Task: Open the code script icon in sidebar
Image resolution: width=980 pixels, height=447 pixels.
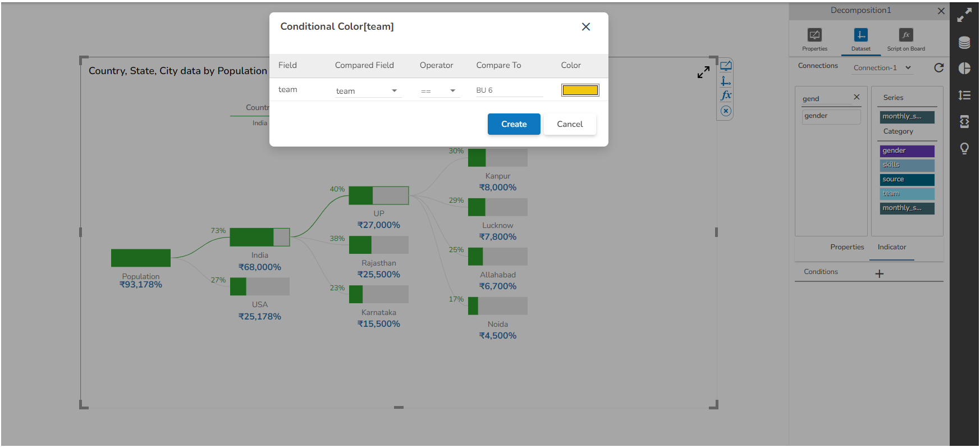Action: tap(964, 121)
